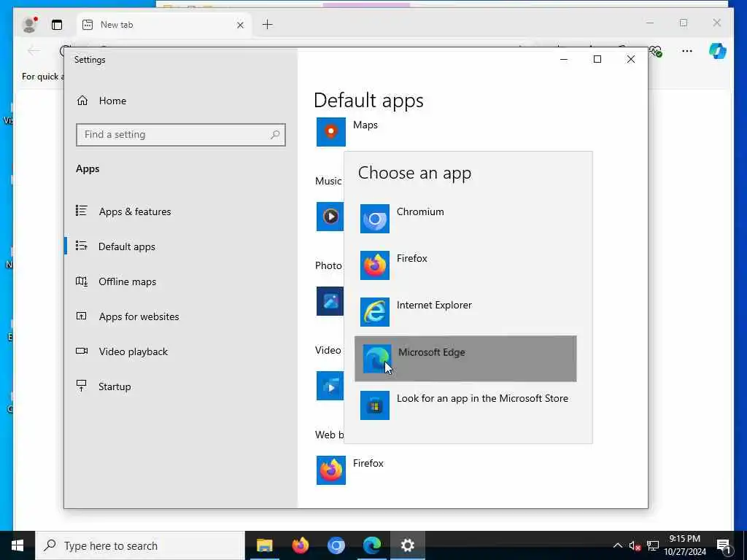Open Startup apps settings
This screenshot has height=560, width=747.
(x=181, y=386)
